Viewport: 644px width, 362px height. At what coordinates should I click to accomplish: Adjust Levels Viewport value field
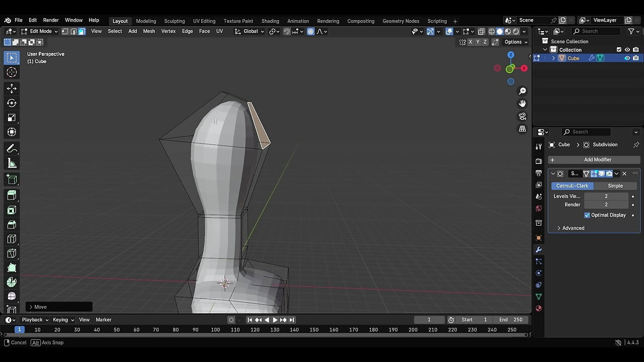(x=606, y=197)
